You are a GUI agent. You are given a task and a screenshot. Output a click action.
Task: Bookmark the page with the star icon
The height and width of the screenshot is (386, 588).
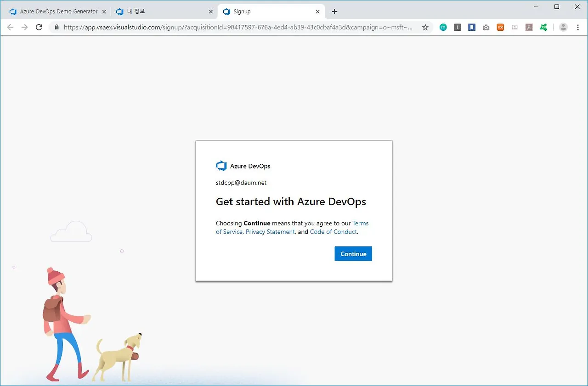[425, 27]
